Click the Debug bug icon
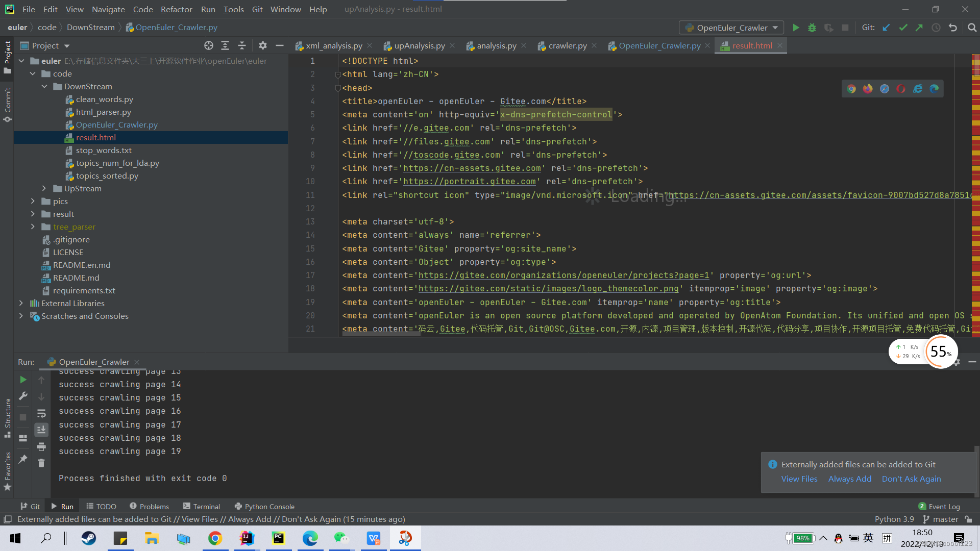The width and height of the screenshot is (980, 551). point(812,28)
